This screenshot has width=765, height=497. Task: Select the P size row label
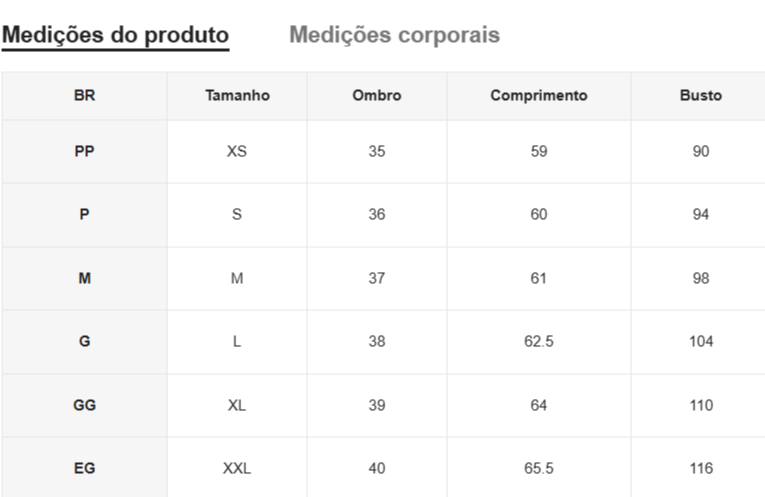click(x=85, y=215)
